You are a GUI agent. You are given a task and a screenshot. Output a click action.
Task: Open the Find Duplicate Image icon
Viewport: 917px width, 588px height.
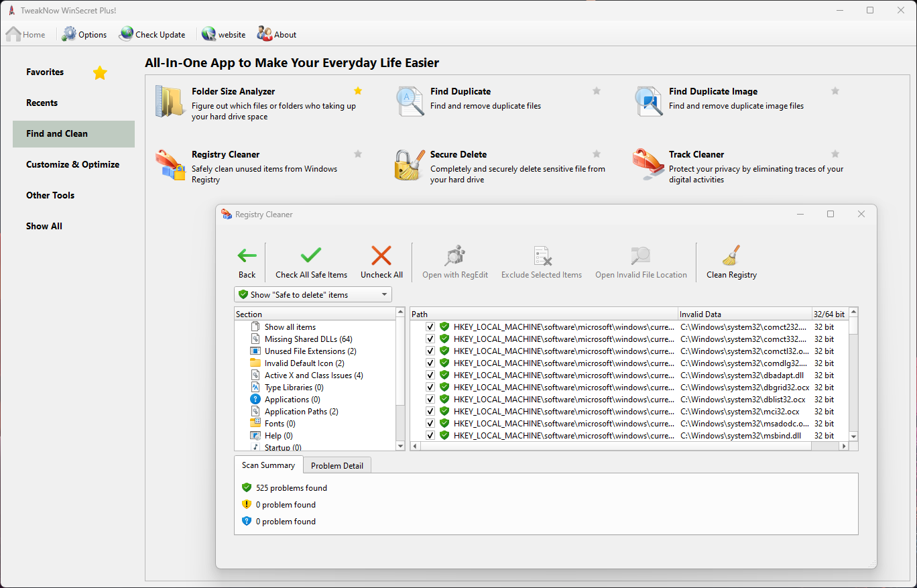pyautogui.click(x=649, y=102)
